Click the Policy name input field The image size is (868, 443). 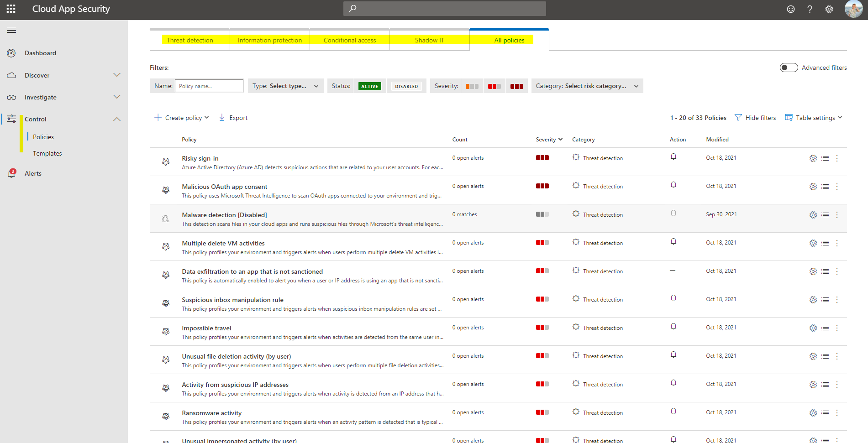coord(209,86)
